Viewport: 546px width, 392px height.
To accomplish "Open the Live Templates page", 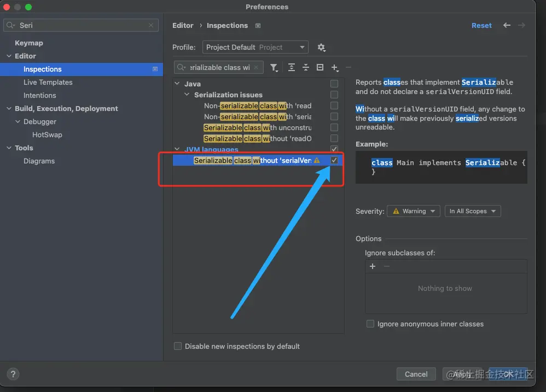I will [48, 83].
